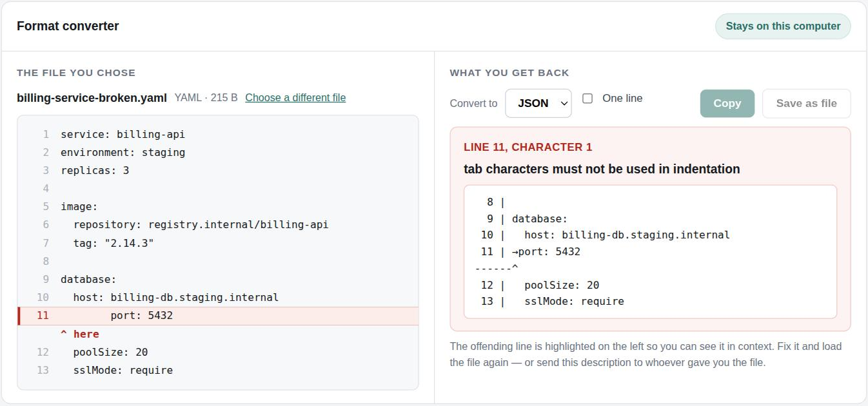Click the tab characters error message
Screen dimensions: 868x406
602,169
